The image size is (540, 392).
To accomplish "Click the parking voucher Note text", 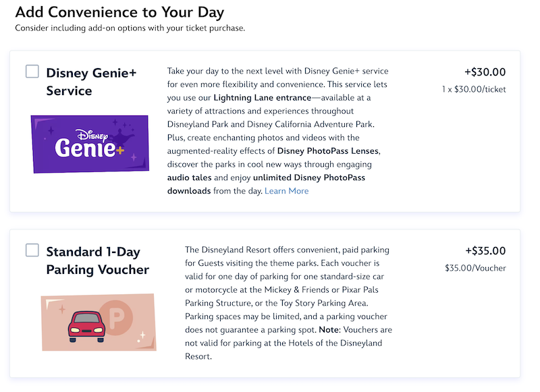I will [x=329, y=330].
